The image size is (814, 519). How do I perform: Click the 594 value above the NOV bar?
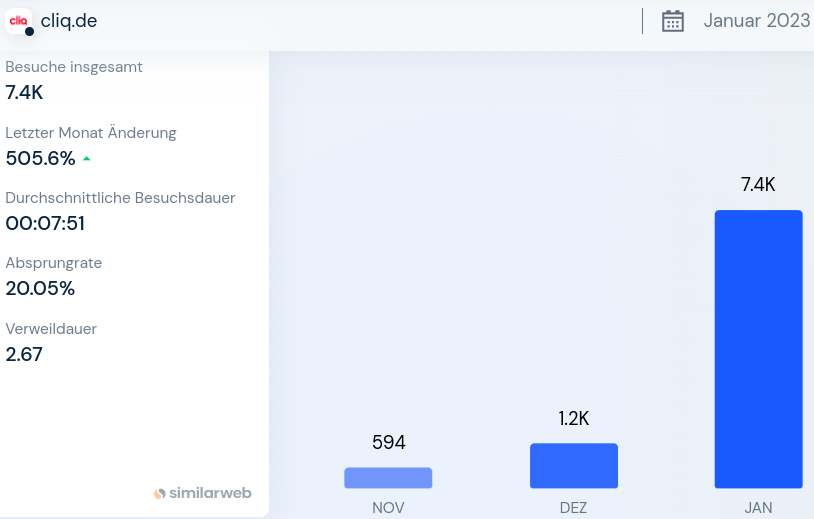(x=388, y=443)
